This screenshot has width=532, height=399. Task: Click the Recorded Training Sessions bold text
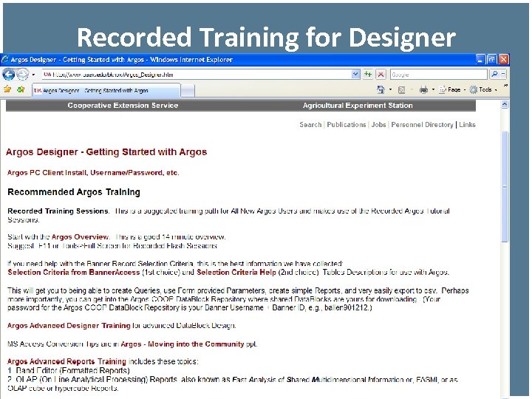[x=58, y=211]
